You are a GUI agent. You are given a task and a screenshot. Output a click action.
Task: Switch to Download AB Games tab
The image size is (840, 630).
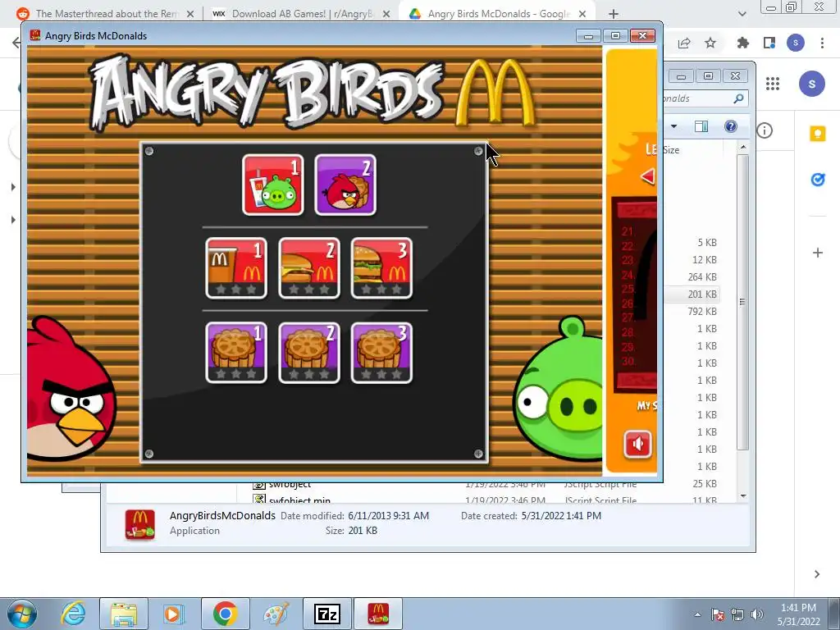point(301,14)
